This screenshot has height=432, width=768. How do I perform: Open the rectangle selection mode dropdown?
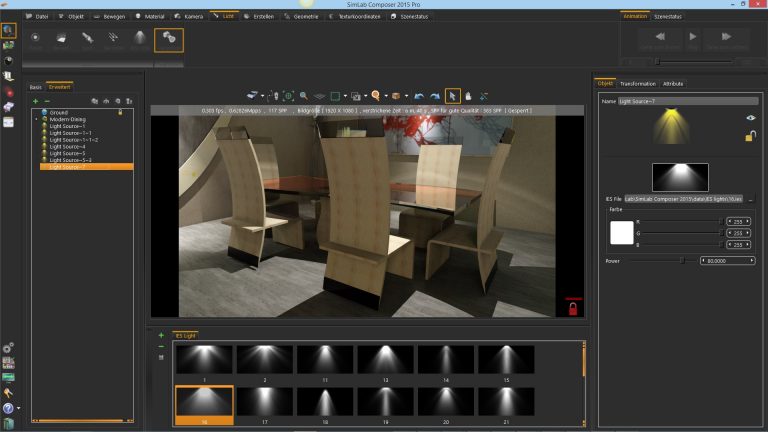tap(347, 95)
